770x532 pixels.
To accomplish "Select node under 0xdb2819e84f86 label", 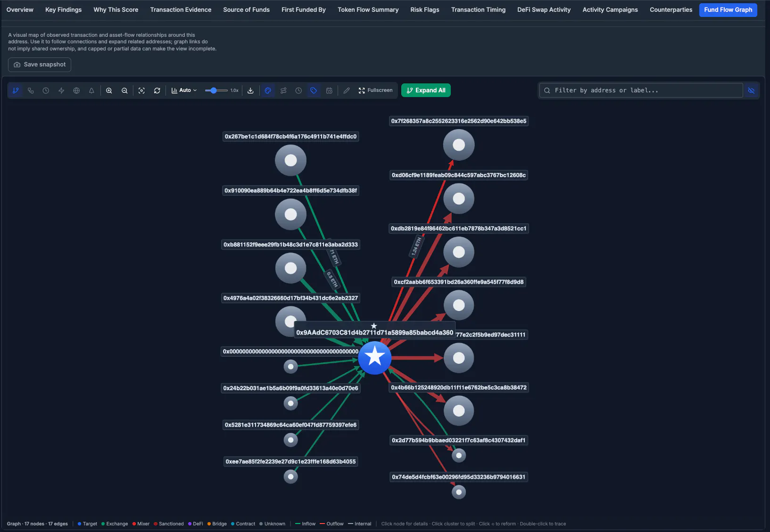I will click(459, 252).
